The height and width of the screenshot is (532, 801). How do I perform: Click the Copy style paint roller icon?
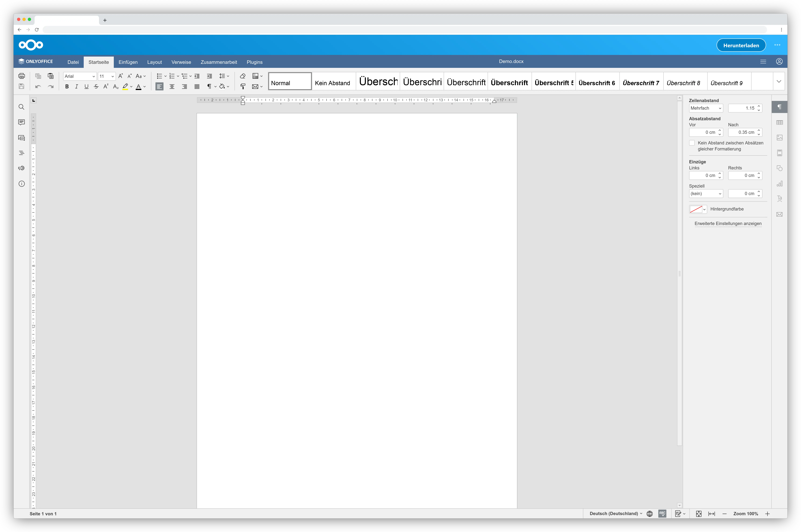(243, 87)
